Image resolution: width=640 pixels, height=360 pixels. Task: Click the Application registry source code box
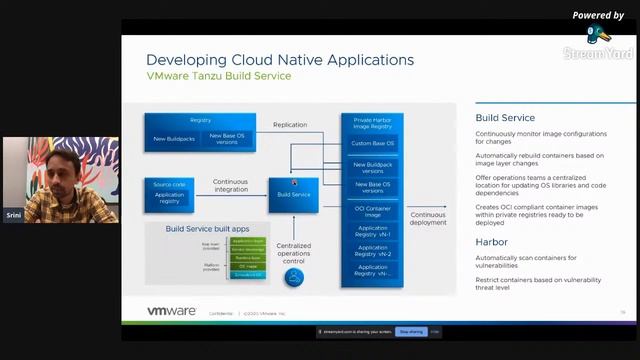[x=169, y=198]
